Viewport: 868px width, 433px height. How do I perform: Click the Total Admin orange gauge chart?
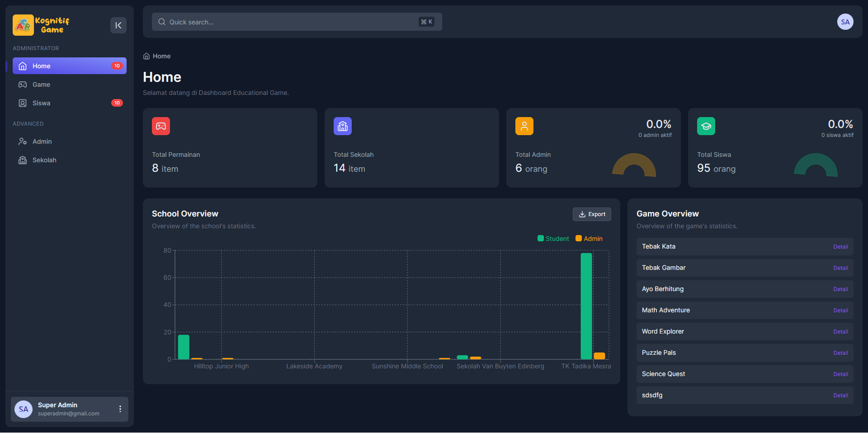(x=634, y=165)
